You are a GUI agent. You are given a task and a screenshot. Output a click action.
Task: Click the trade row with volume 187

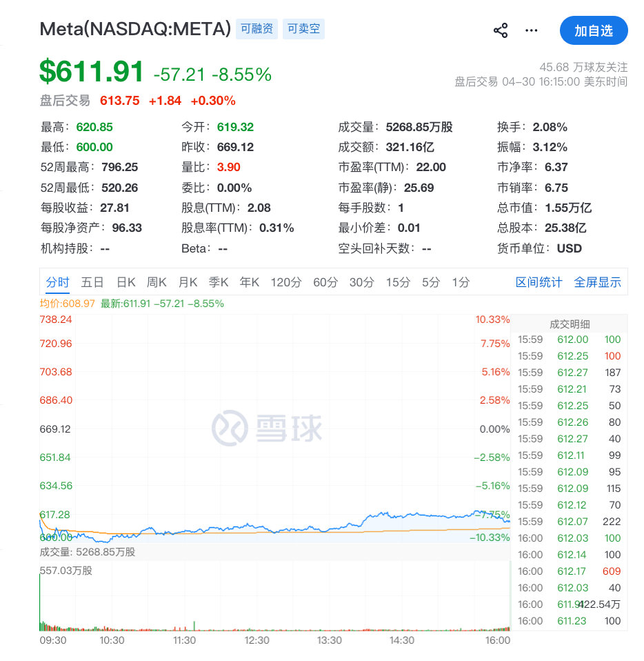[570, 372]
